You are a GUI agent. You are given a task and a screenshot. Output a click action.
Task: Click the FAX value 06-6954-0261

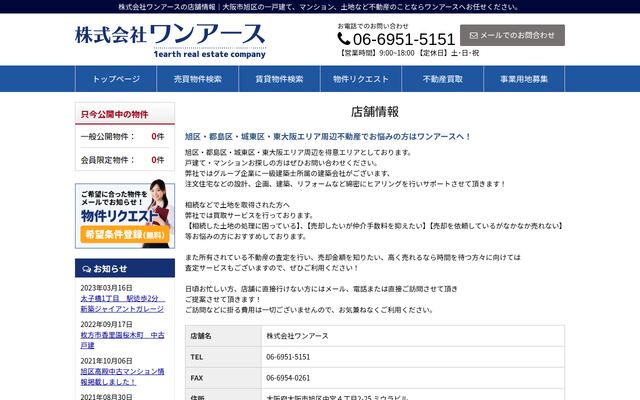pos(288,378)
